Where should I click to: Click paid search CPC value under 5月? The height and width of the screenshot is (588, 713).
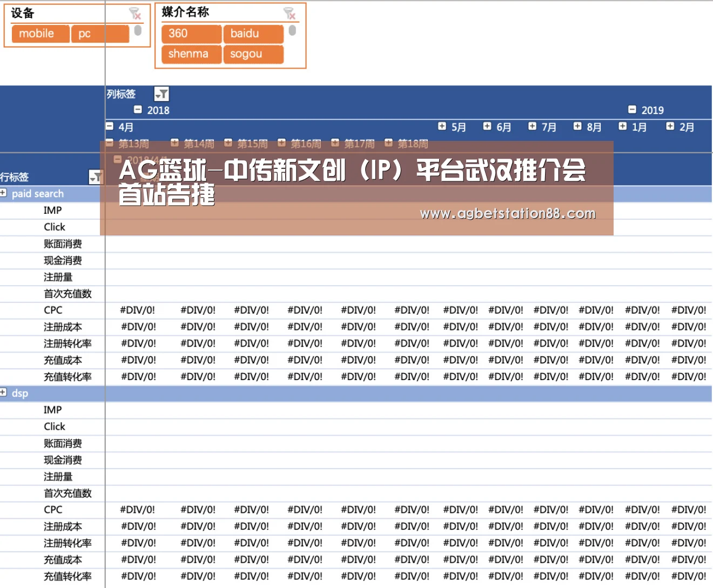[x=460, y=310]
